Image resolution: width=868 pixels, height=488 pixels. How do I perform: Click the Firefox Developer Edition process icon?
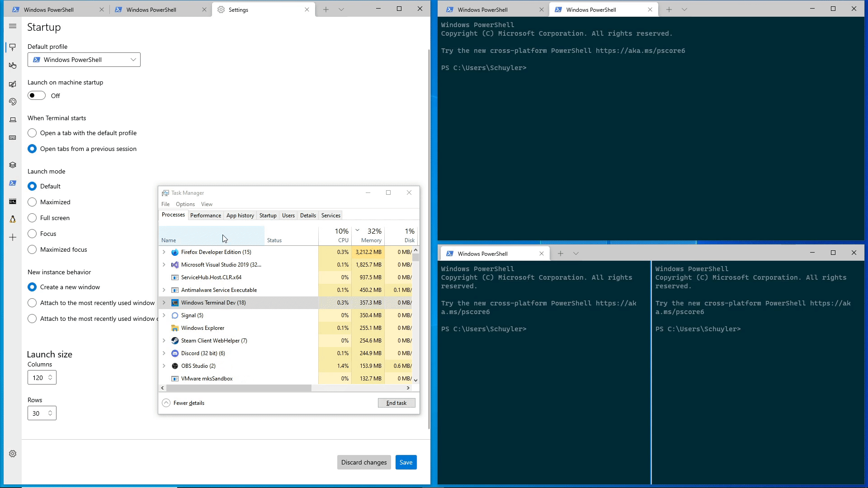coord(175,252)
